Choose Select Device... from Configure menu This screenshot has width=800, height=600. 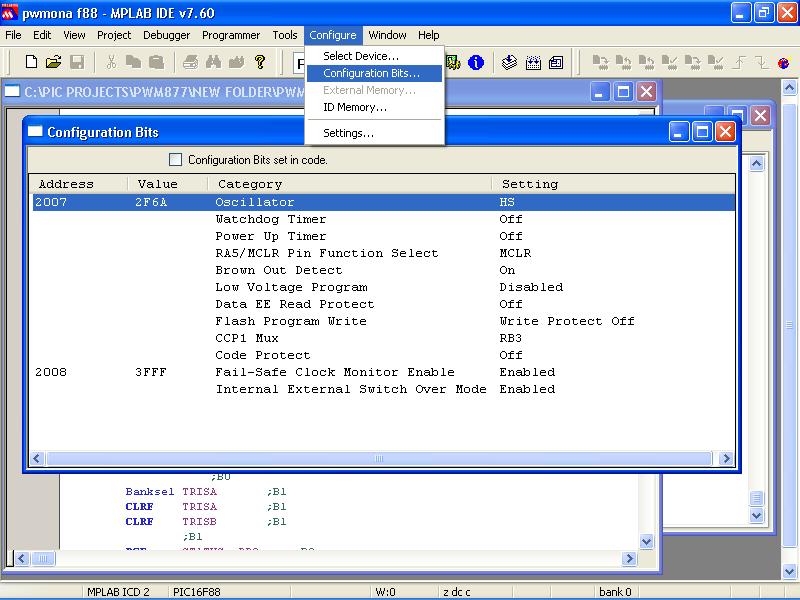(x=375, y=56)
